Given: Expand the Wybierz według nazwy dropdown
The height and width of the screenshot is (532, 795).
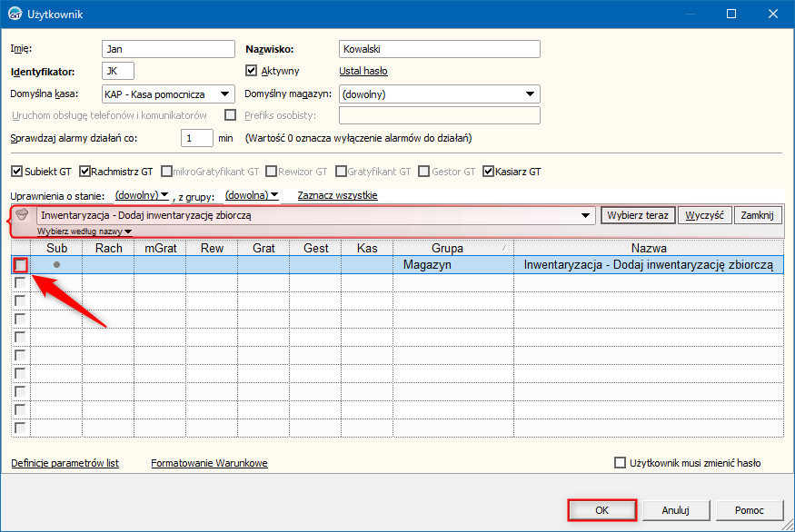Looking at the screenshot, I should pyautogui.click(x=84, y=232).
